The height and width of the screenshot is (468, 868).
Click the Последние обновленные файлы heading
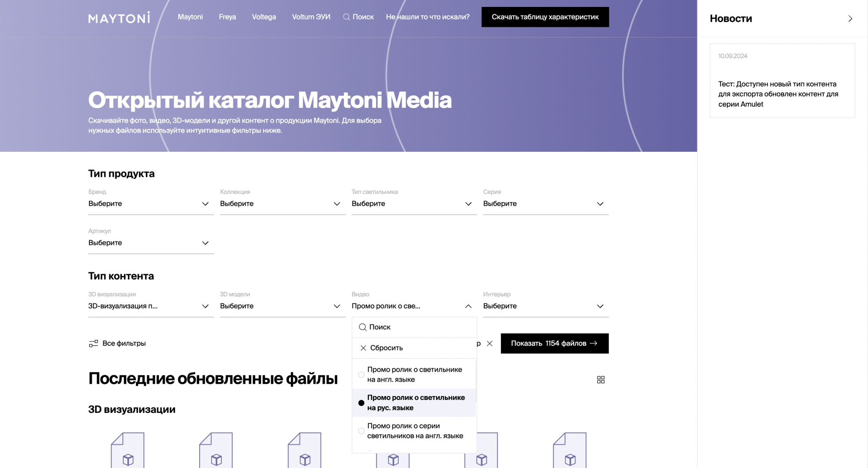click(213, 379)
